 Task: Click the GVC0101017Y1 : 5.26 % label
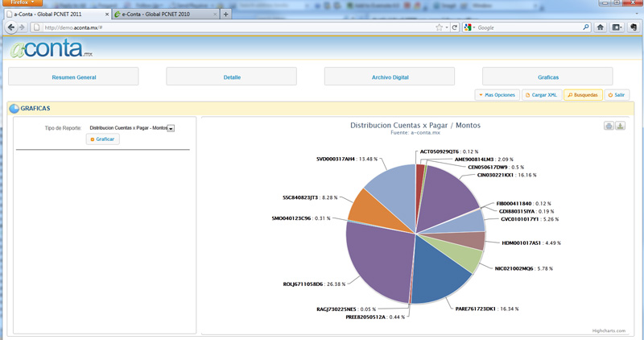(x=530, y=219)
